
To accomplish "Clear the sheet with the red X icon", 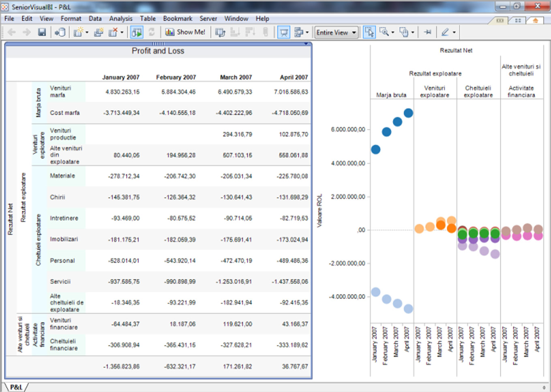I will 113,32.
